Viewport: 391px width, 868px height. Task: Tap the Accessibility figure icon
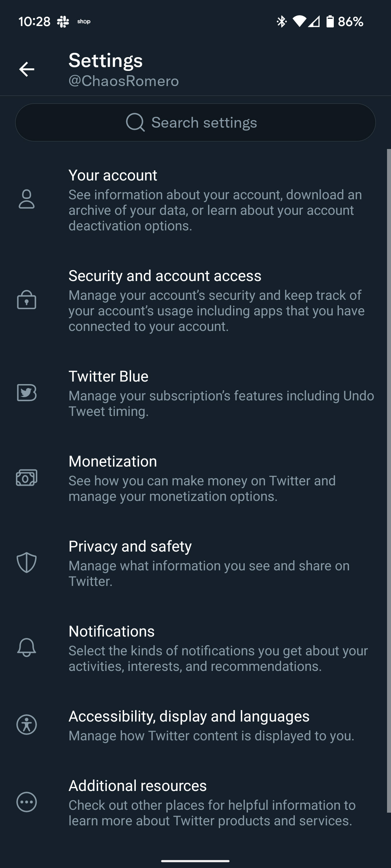pyautogui.click(x=26, y=725)
